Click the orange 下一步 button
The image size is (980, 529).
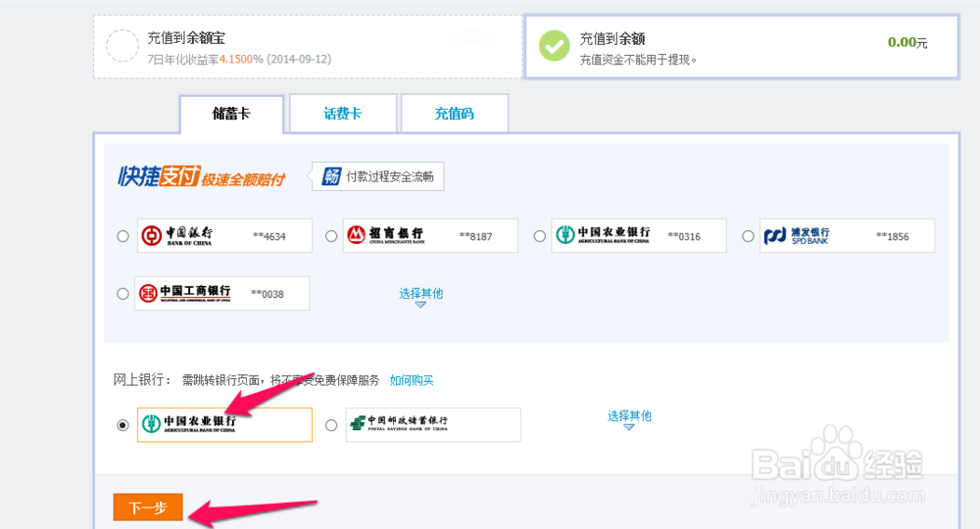[148, 507]
